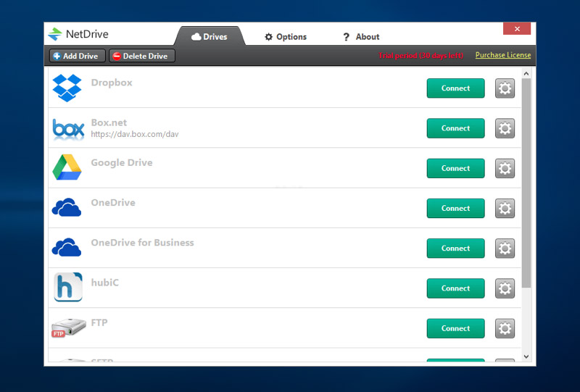This screenshot has height=392, width=580.
Task: Click the OneDrive for Business cloud icon
Action: click(67, 247)
